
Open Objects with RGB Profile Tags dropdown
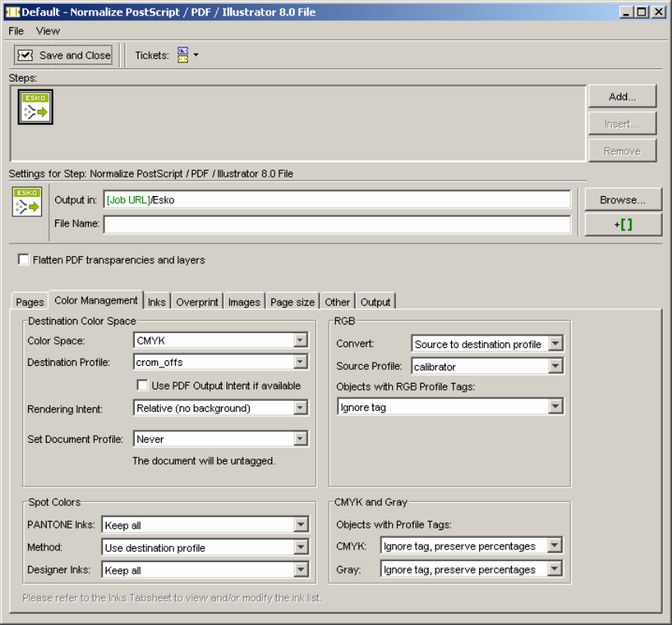555,406
